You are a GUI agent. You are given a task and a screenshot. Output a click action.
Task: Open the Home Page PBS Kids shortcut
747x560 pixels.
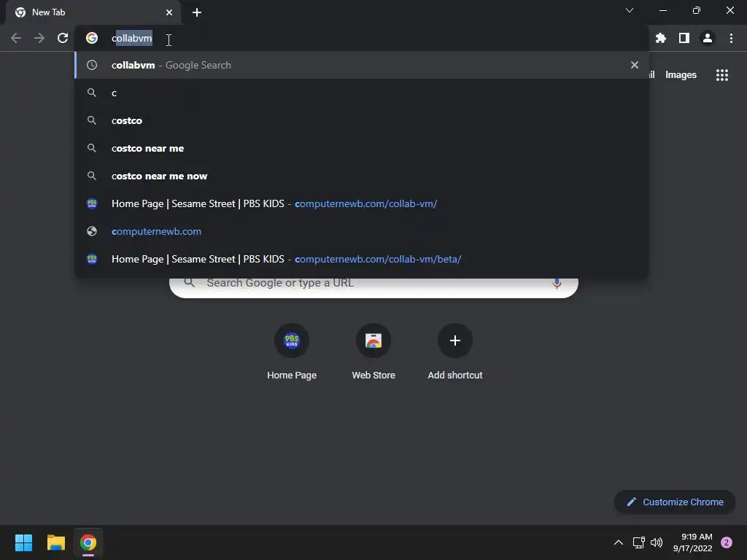(x=292, y=351)
